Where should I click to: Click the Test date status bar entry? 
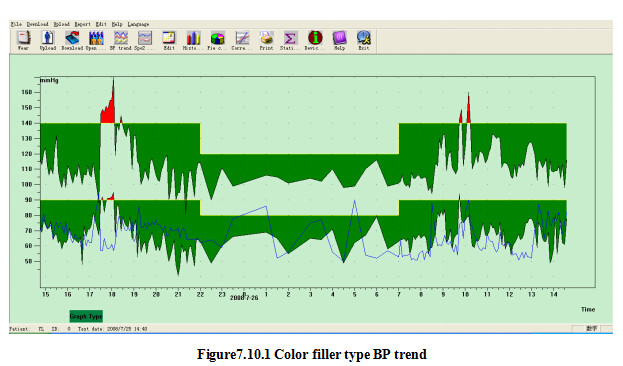112,329
